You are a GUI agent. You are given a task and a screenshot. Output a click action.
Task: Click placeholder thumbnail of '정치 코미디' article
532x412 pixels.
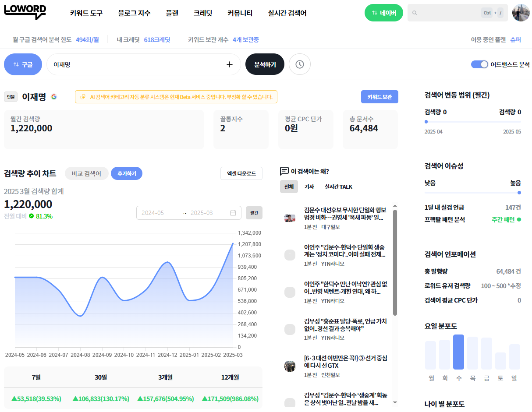(290, 255)
